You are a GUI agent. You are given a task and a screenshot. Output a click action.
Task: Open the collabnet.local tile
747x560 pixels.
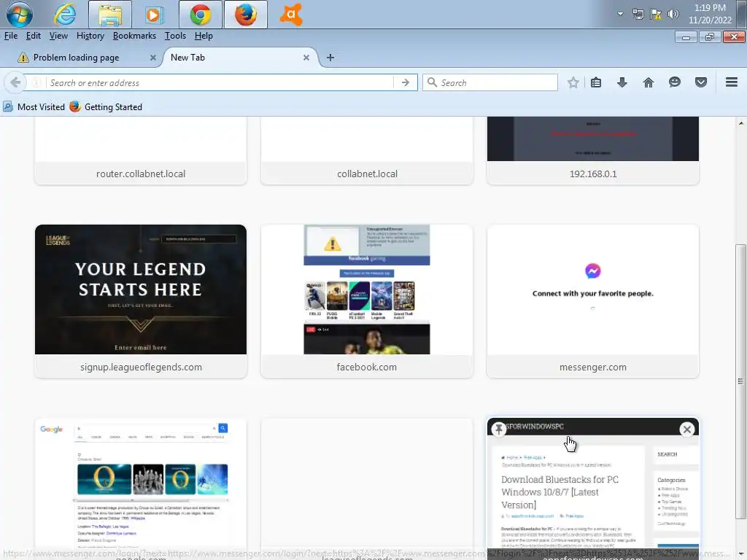367,150
